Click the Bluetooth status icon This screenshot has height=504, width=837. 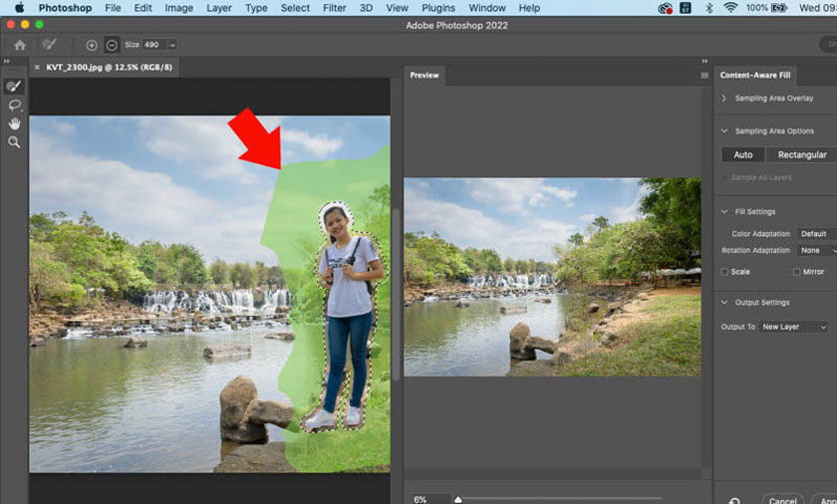click(708, 8)
